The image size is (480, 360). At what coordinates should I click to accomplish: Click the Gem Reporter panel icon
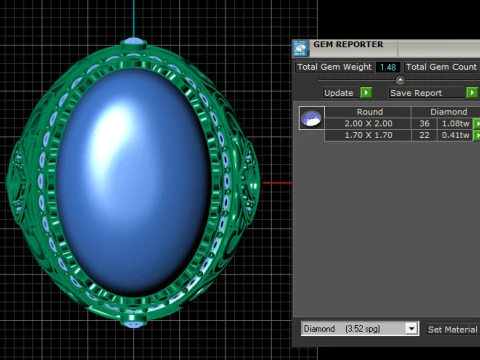click(301, 49)
